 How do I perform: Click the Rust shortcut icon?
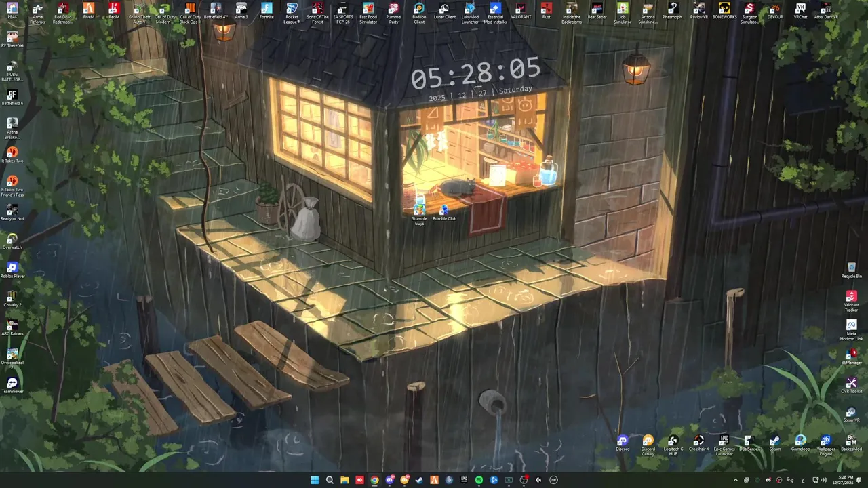coord(547,11)
